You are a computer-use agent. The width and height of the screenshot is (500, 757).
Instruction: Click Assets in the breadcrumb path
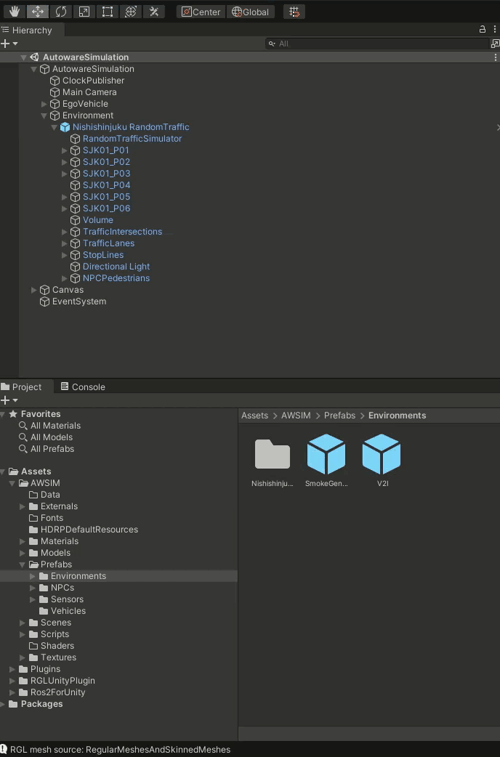tap(255, 416)
